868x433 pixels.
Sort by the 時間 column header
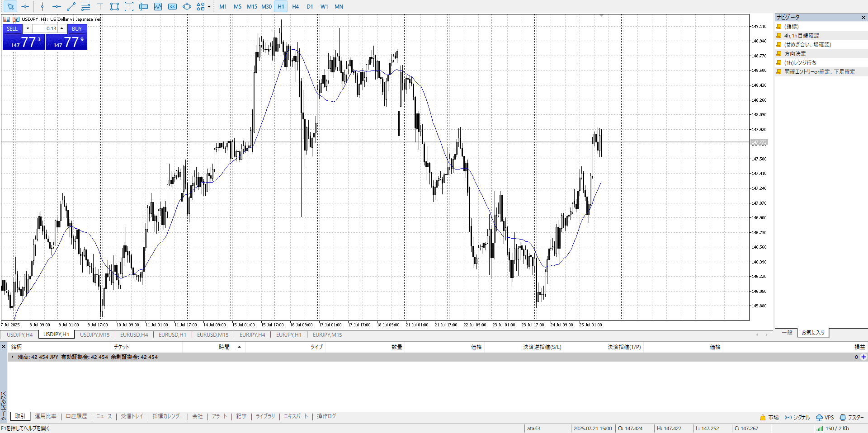coord(224,347)
